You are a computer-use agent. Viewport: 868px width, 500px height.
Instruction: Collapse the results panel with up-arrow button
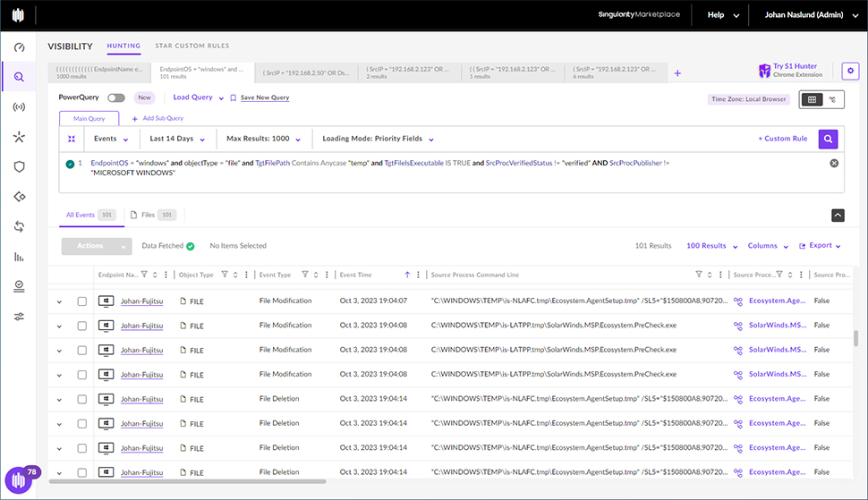point(838,216)
